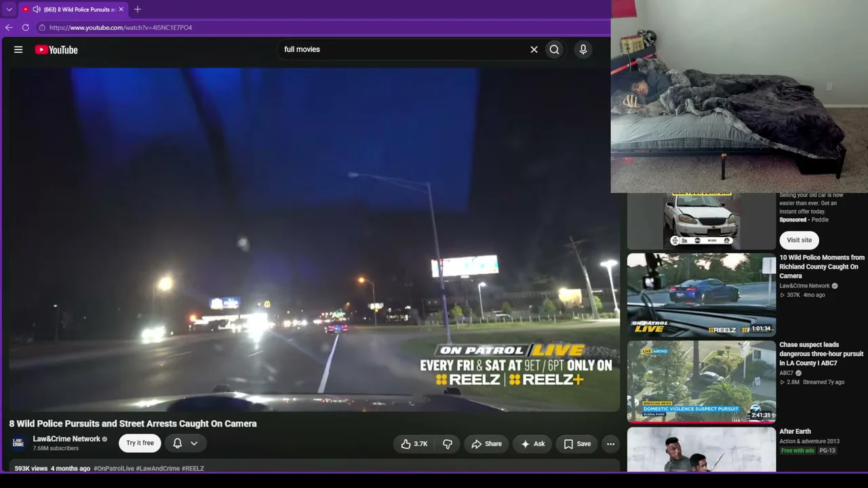Image resolution: width=868 pixels, height=488 pixels.
Task: Open more actions three-dot menu
Action: [611, 444]
